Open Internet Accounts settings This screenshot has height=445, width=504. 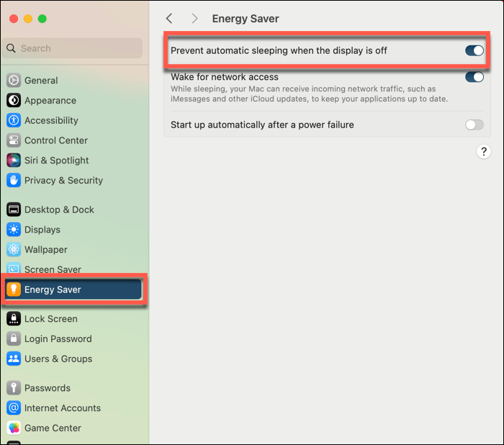click(x=63, y=408)
